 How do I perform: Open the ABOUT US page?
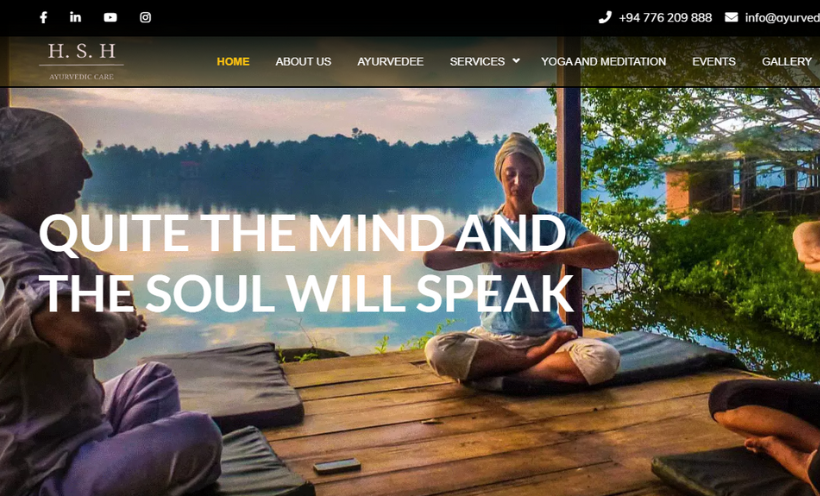pyautogui.click(x=303, y=62)
